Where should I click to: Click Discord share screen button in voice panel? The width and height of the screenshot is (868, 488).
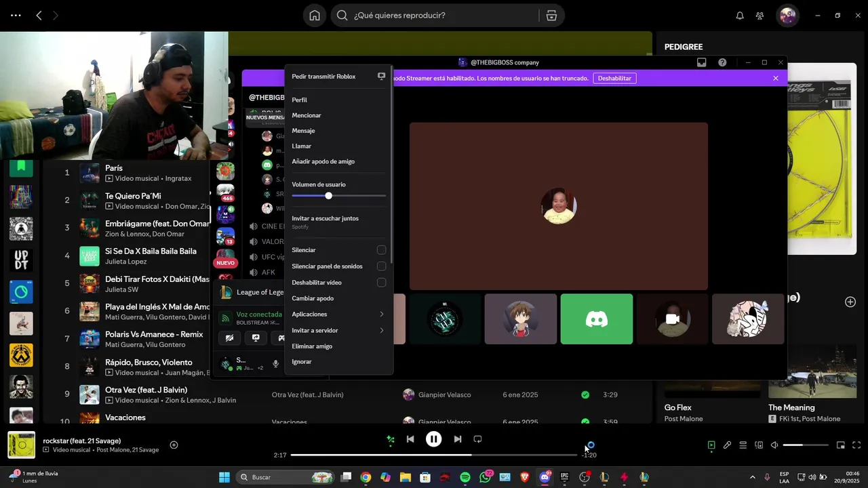click(256, 338)
